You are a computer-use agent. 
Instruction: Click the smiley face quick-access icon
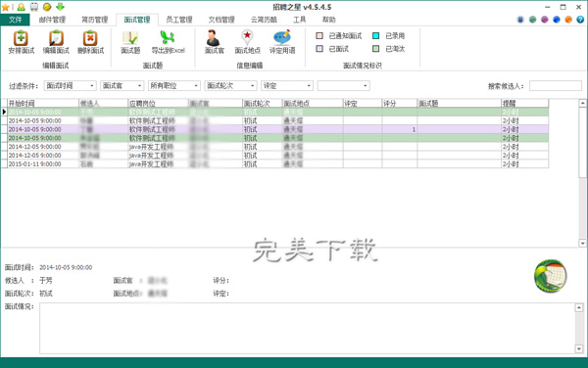click(x=47, y=7)
